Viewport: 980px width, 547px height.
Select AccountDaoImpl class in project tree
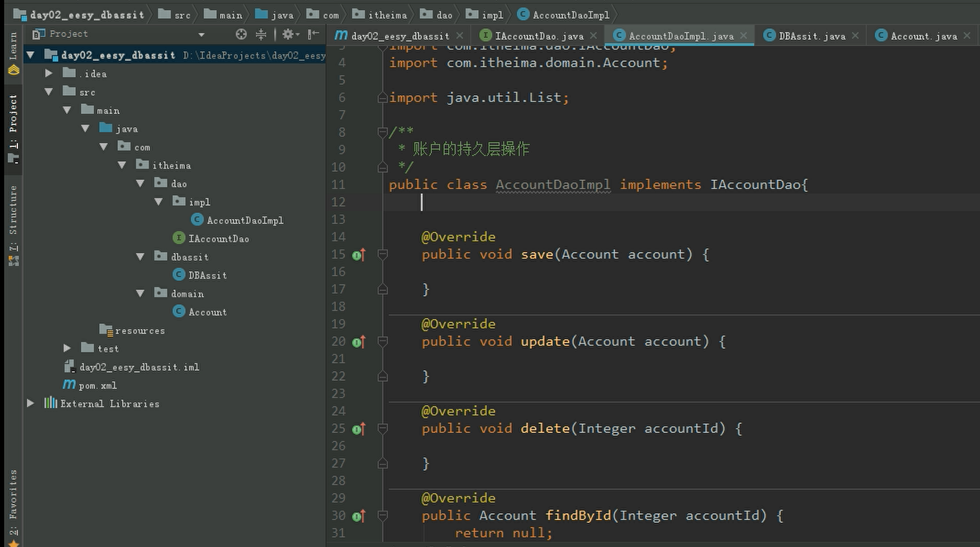[x=238, y=221]
